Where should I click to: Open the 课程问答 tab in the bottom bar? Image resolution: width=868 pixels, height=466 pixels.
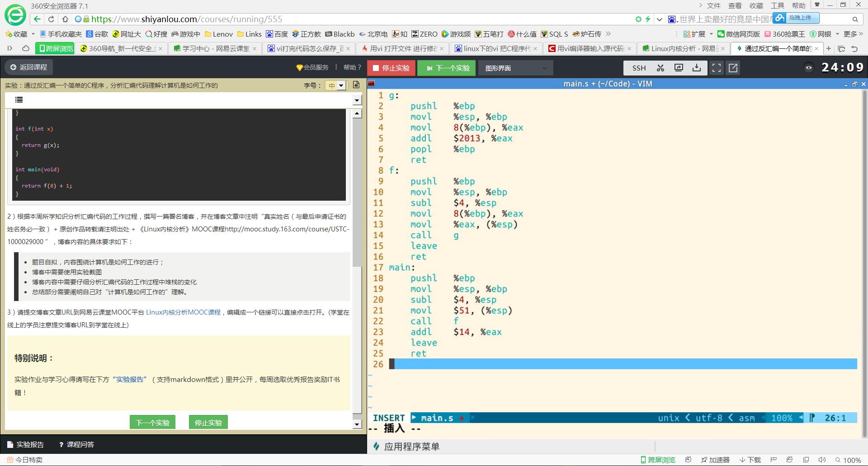76,444
